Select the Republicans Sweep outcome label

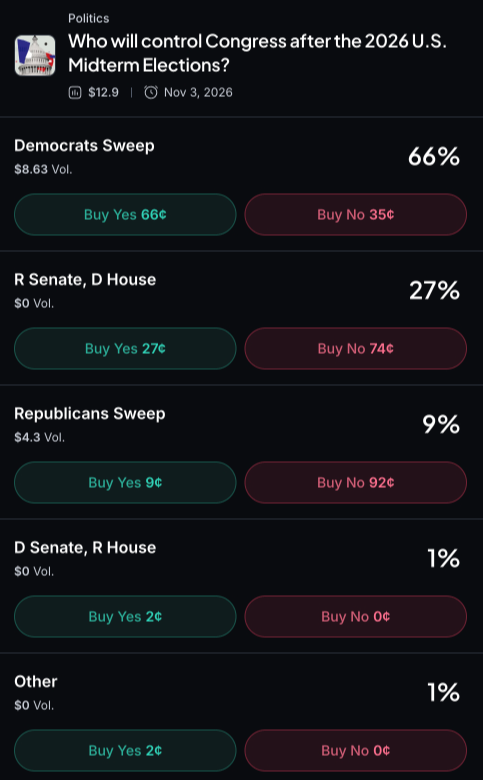tap(90, 414)
